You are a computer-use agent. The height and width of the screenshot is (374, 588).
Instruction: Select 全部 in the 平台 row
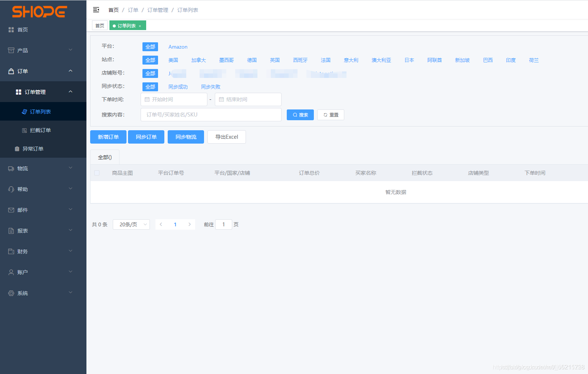[150, 47]
